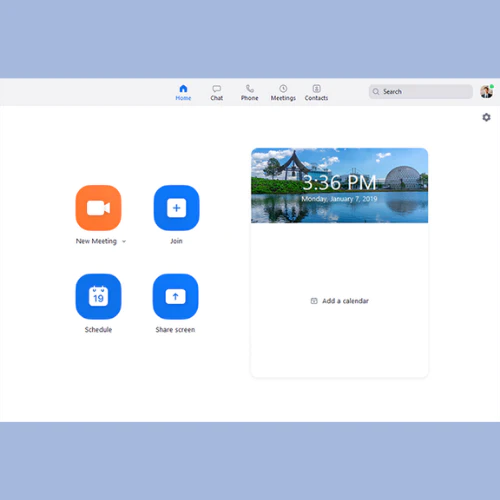Open Chat via the speech bubble icon
Screen dimensions: 500x500
pos(217,89)
